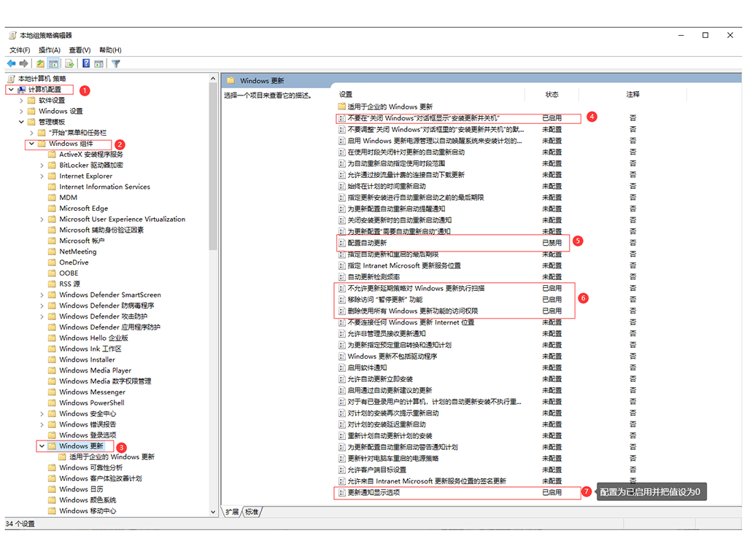Click the policy icon beside 始终在计划的时间重新启动
The height and width of the screenshot is (560, 747).
click(341, 186)
